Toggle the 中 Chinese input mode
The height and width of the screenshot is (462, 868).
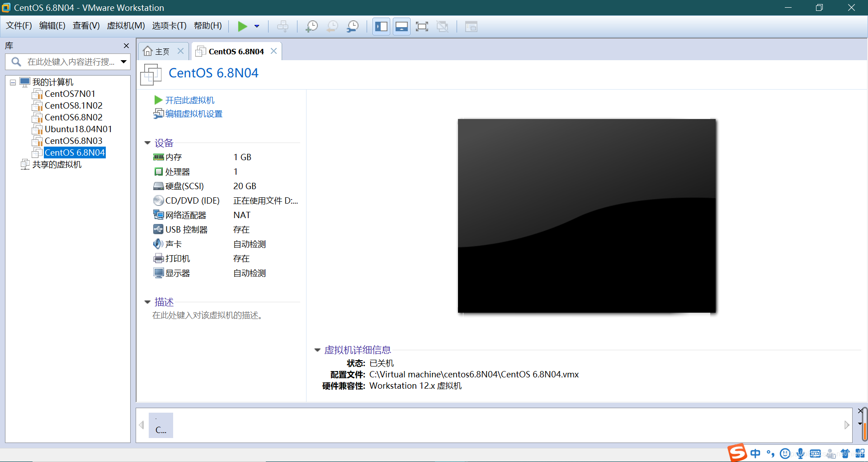pyautogui.click(x=755, y=453)
